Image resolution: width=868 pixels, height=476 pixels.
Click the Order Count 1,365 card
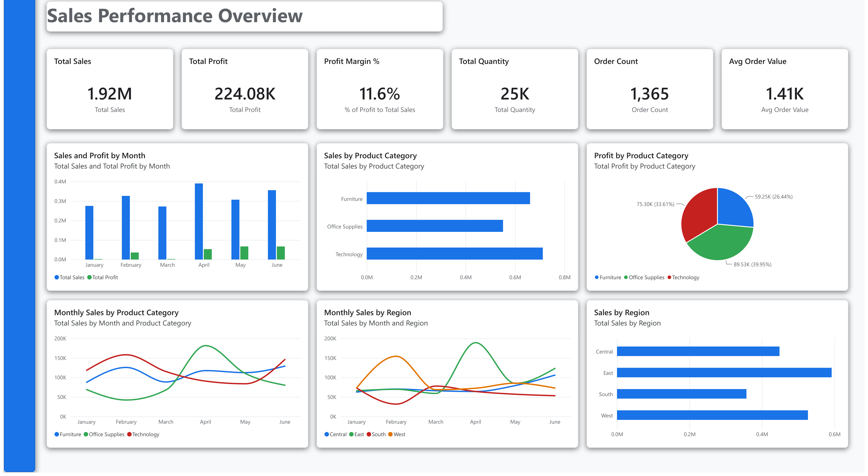650,89
